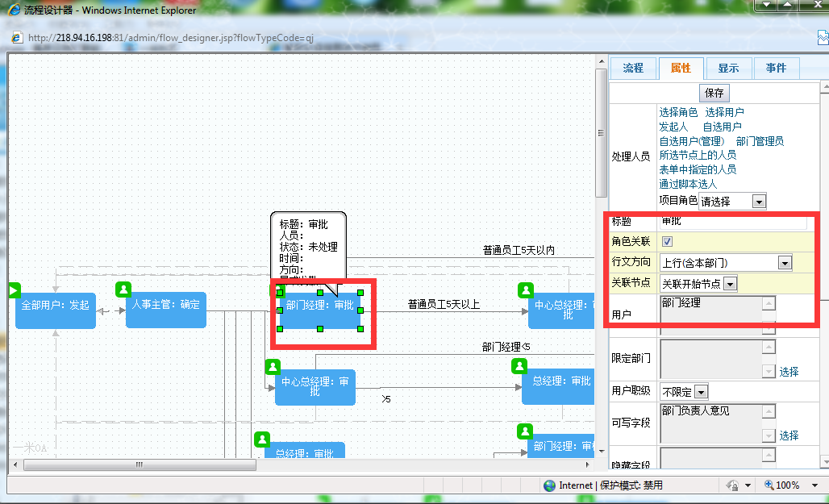
Task: Select the 人事主管：确定 node
Action: pos(166,310)
